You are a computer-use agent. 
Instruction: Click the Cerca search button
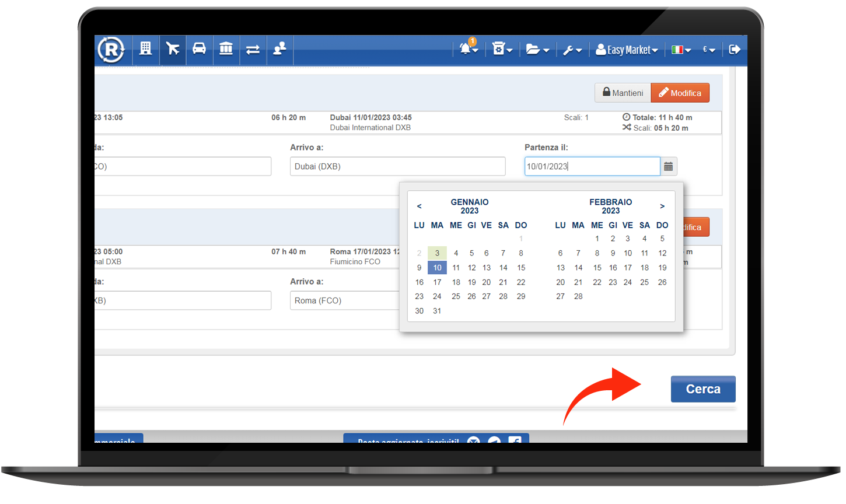[x=702, y=389]
